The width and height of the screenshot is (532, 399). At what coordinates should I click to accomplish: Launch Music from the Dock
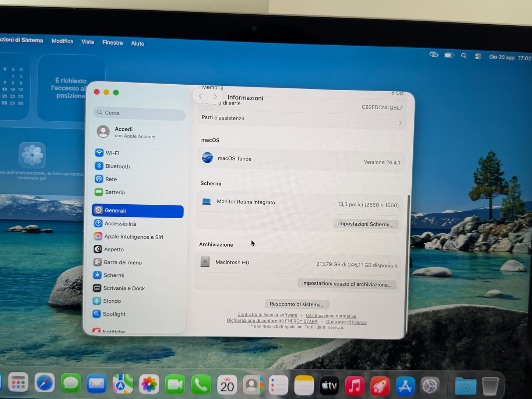click(355, 386)
